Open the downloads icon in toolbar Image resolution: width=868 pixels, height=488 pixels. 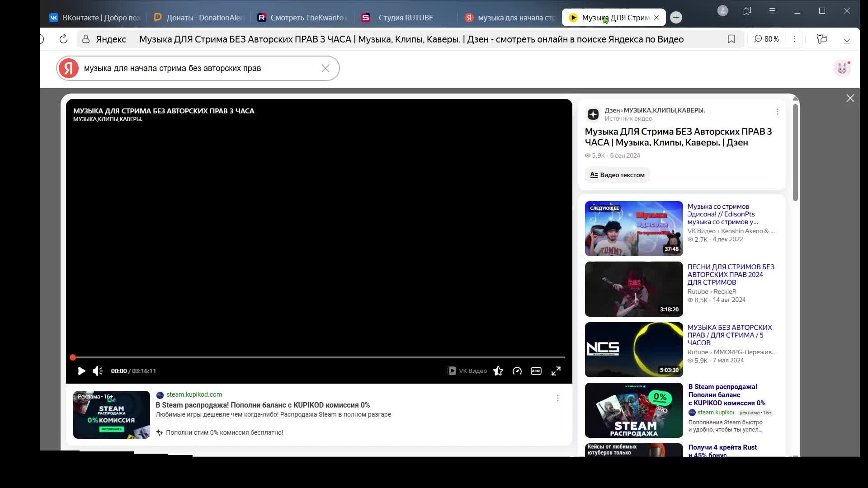pyautogui.click(x=847, y=39)
